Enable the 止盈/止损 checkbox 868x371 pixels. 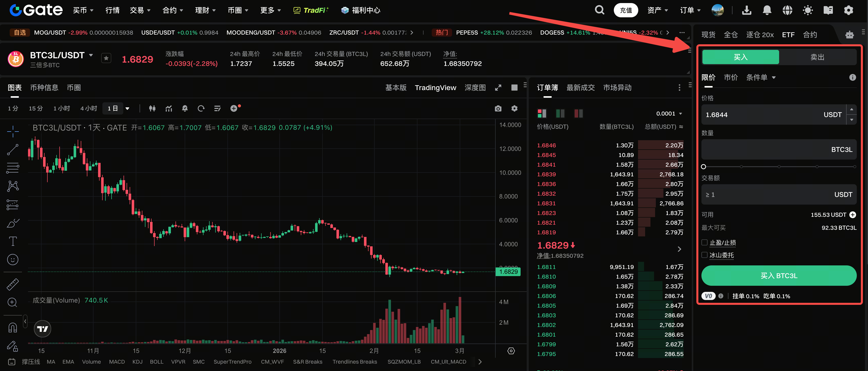click(x=704, y=242)
